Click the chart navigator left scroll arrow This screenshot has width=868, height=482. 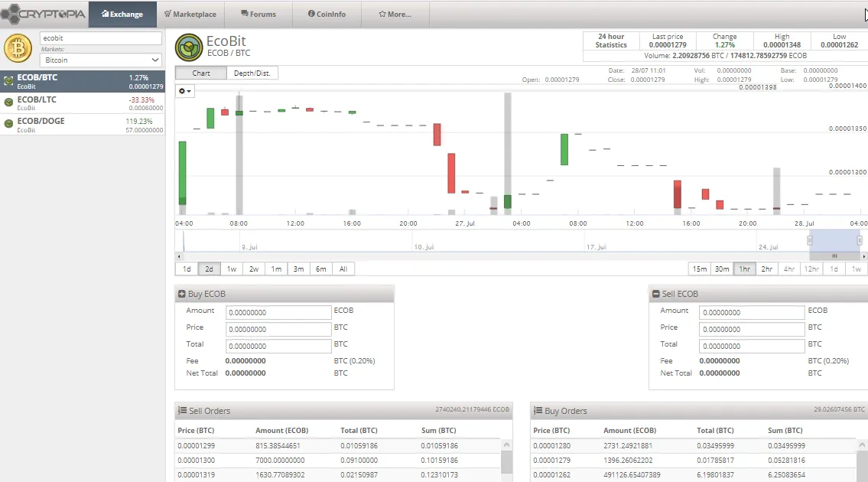[178, 256]
